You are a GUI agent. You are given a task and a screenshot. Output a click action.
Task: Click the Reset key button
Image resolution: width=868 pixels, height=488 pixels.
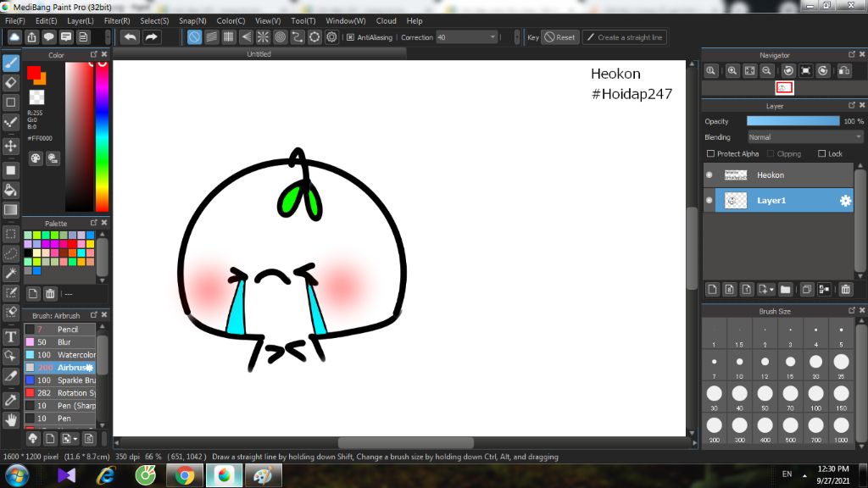pos(559,37)
